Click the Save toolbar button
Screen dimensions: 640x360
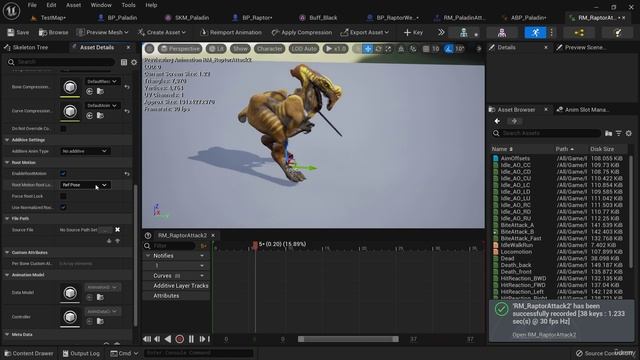click(x=18, y=32)
